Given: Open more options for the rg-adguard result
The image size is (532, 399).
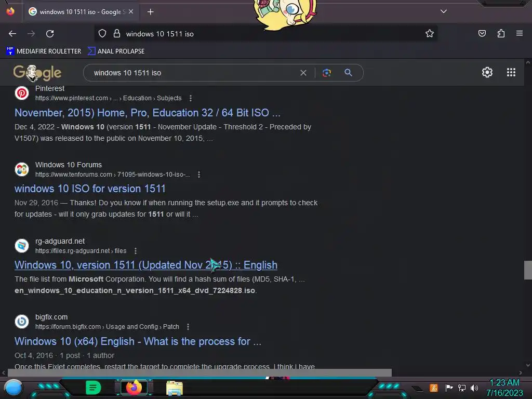Looking at the screenshot, I should [x=136, y=251].
